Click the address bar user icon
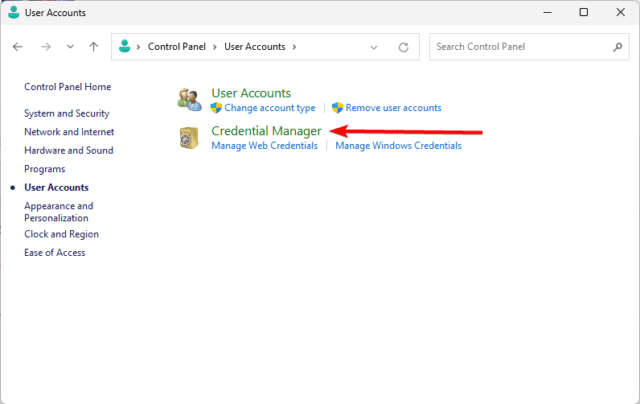This screenshot has width=640, height=404. point(124,46)
